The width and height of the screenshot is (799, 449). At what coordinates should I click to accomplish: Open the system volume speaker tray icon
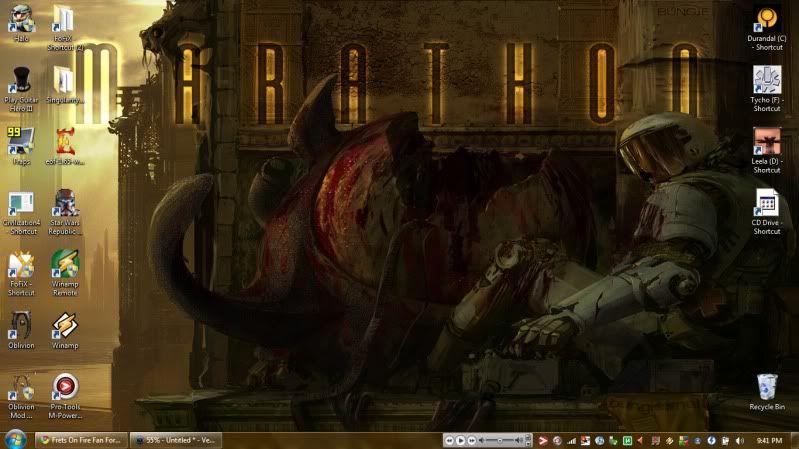(x=739, y=440)
